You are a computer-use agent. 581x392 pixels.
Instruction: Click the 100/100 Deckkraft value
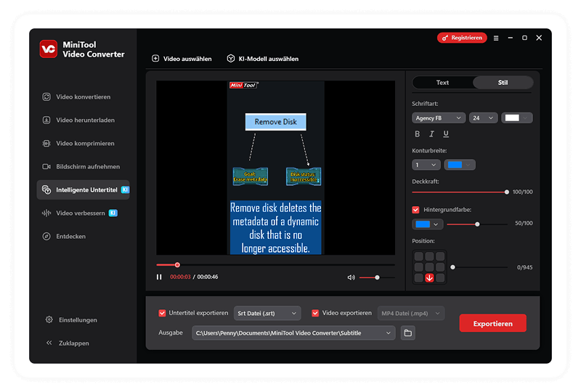tap(522, 192)
